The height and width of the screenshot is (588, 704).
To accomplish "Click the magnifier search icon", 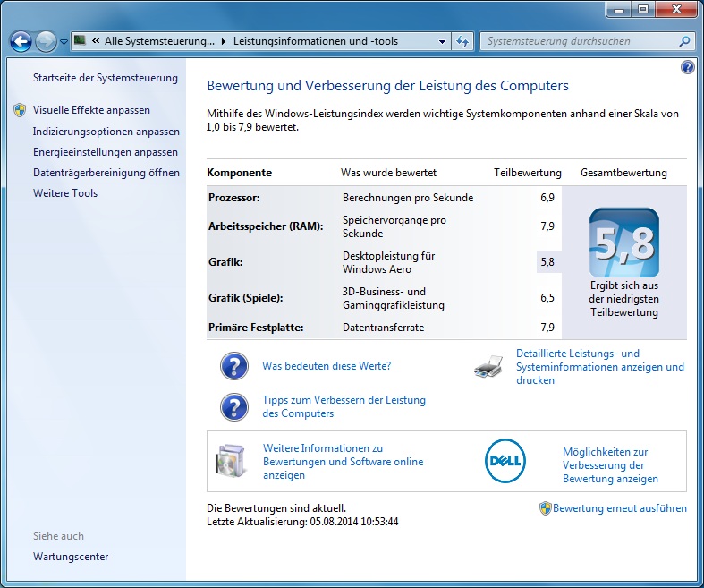I will (x=685, y=41).
